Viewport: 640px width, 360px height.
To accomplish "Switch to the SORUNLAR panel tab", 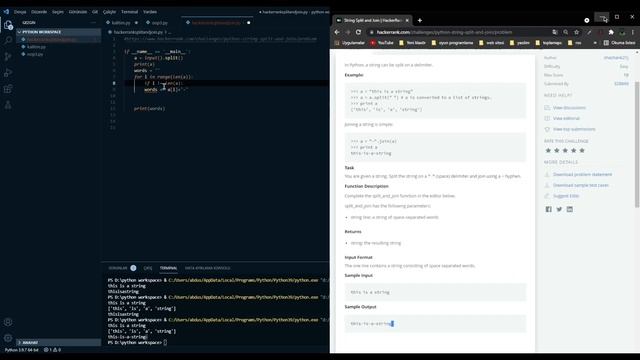I will click(118, 268).
